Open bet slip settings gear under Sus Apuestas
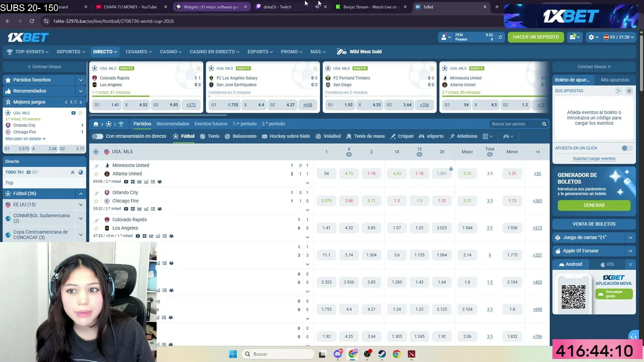 point(629,91)
